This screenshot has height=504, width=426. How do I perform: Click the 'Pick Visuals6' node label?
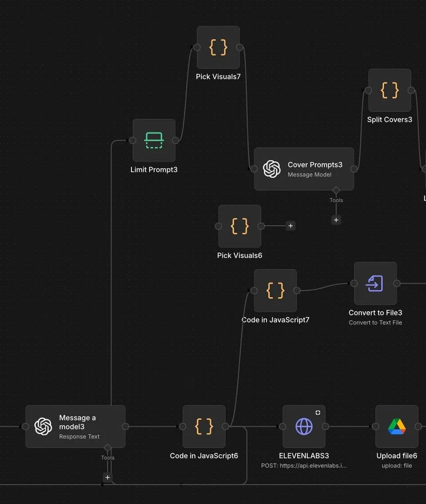[240, 255]
